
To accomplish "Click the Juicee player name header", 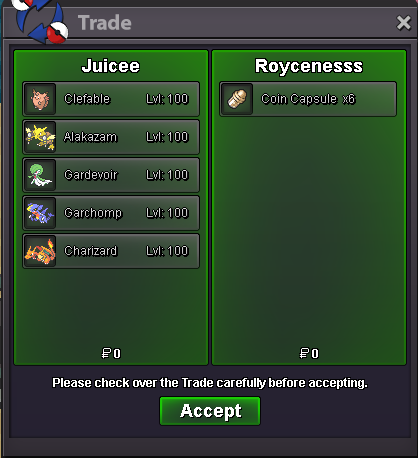I will pyautogui.click(x=111, y=66).
